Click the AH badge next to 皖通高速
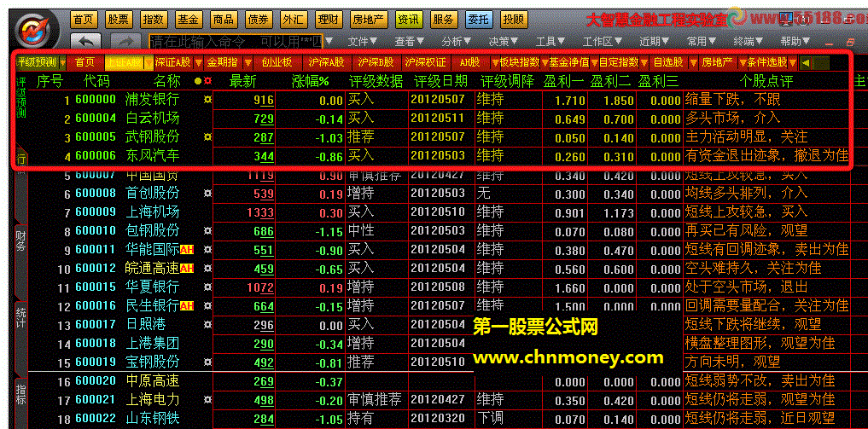This screenshot has width=868, height=429. coord(187,269)
